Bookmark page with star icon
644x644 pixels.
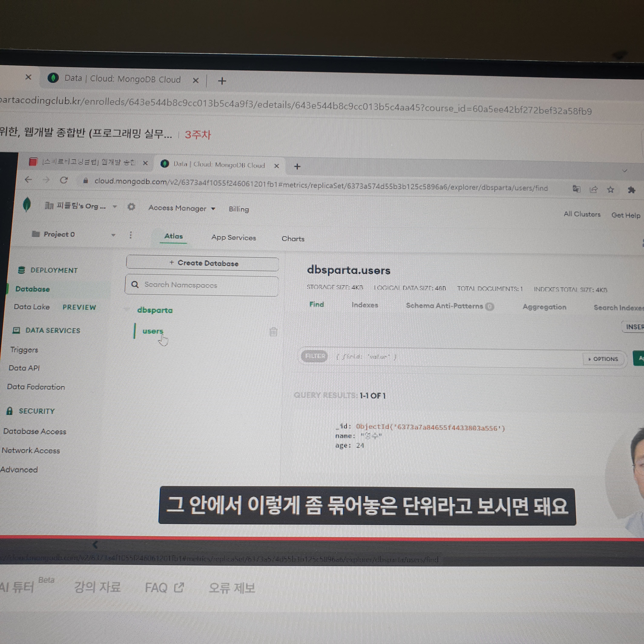coord(610,190)
